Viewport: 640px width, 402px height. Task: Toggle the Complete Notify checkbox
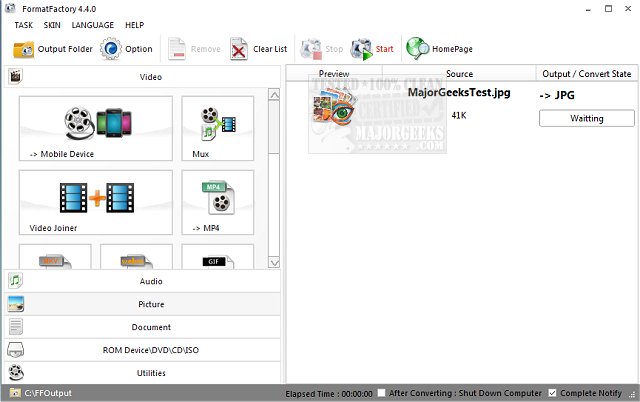click(x=552, y=393)
